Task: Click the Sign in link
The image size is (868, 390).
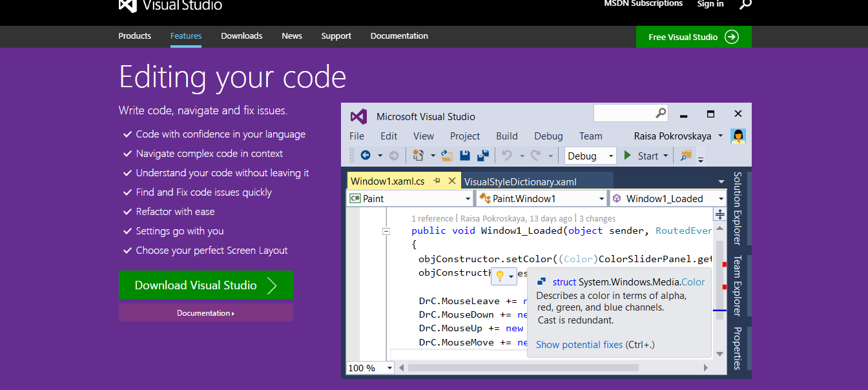Action: click(710, 4)
